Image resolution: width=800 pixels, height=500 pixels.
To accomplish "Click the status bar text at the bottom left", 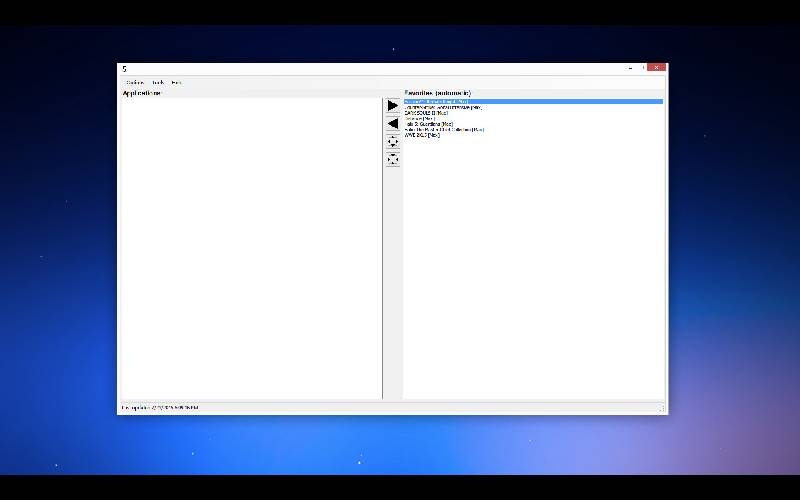I will [x=160, y=407].
